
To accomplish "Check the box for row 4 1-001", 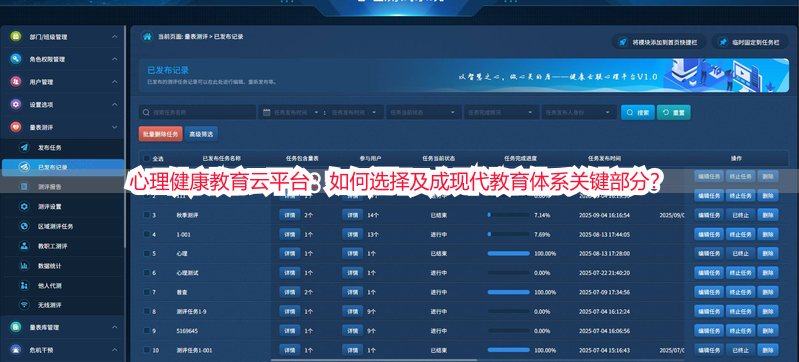I will pos(147,234).
